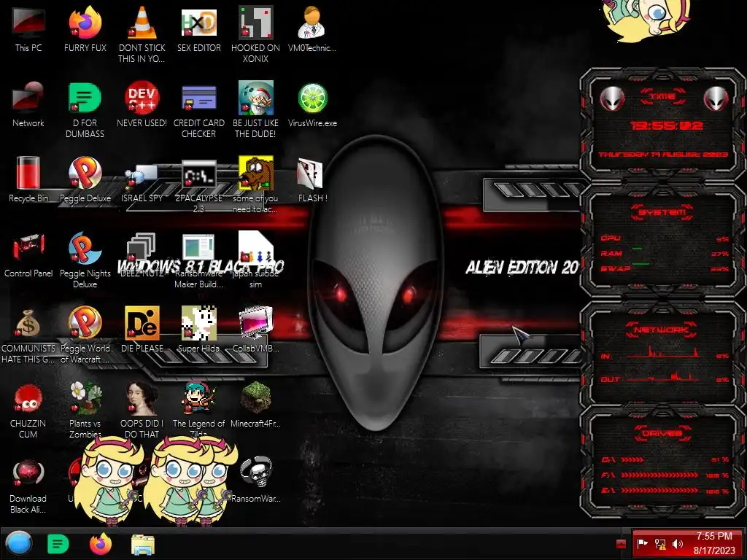This screenshot has height=560, width=747.
Task: Launch Firefox from the taskbar
Action: coord(101,544)
